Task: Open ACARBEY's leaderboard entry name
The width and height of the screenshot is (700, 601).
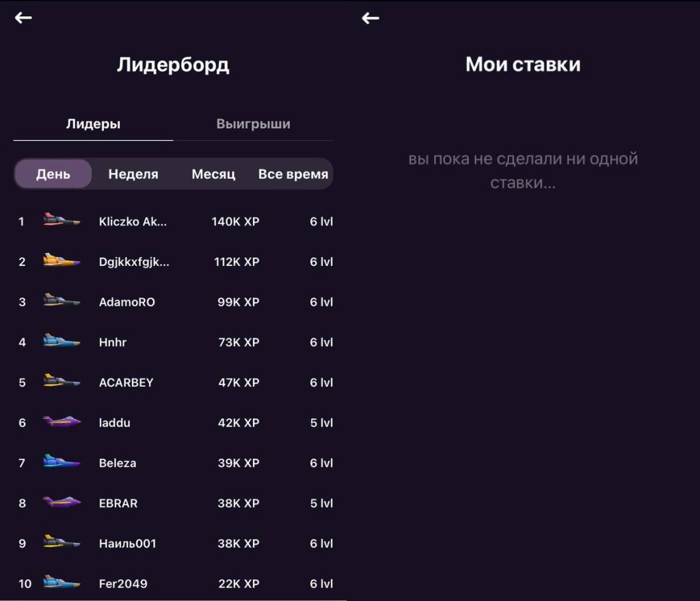Action: [x=126, y=382]
